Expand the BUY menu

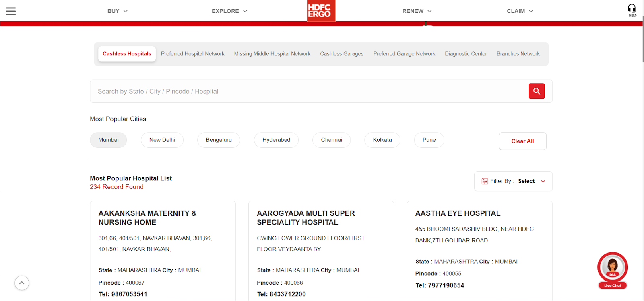point(117,11)
